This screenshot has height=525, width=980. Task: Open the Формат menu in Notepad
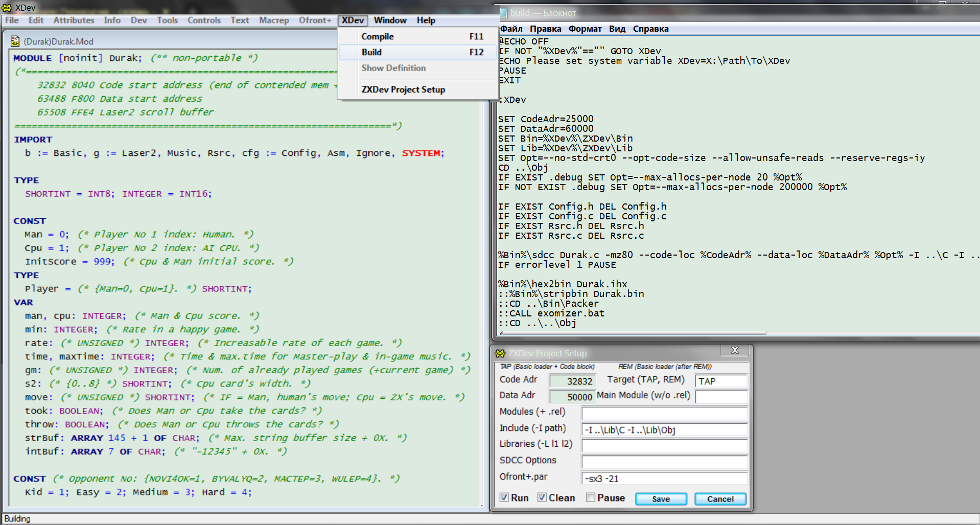click(x=585, y=29)
